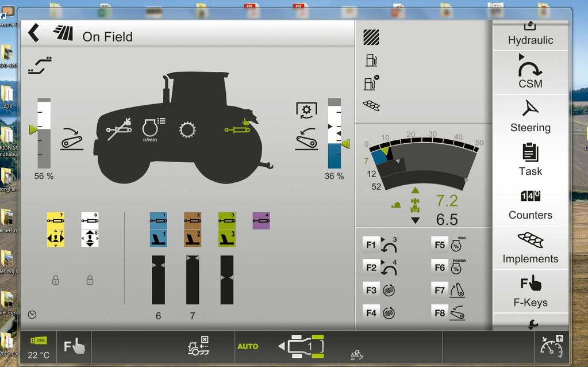Viewport: 588px width, 367px height.
Task: Adjust the valve 3 flow bar
Action: pyautogui.click(x=227, y=280)
